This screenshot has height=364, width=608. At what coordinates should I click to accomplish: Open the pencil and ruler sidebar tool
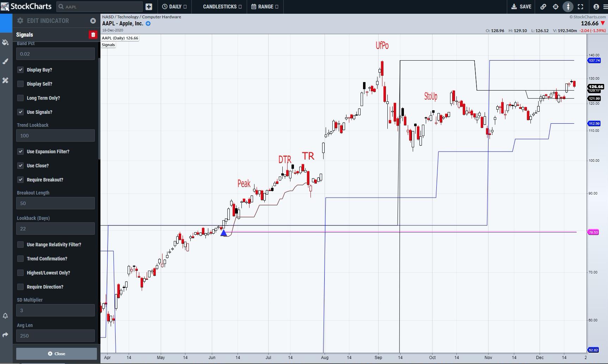(x=5, y=80)
